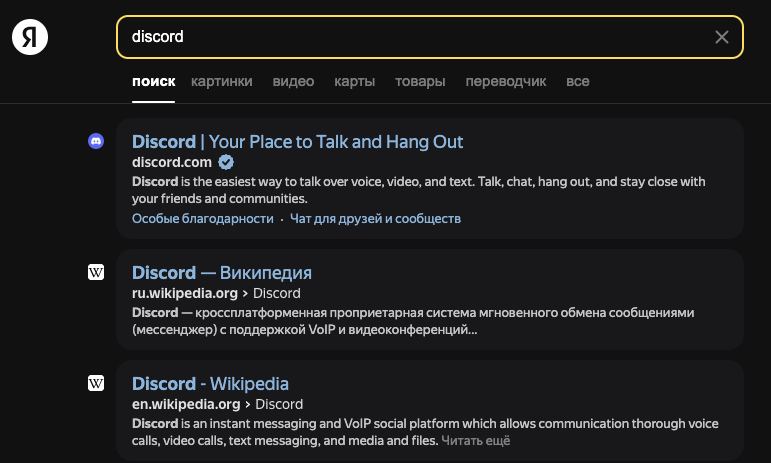The image size is (771, 463).
Task: Open the карты tab
Action: point(355,81)
